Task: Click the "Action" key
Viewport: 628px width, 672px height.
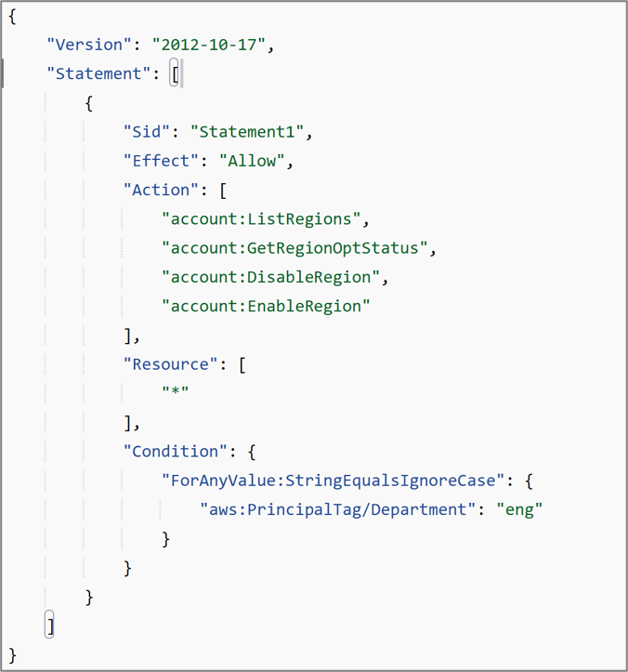Action: pyautogui.click(x=161, y=190)
